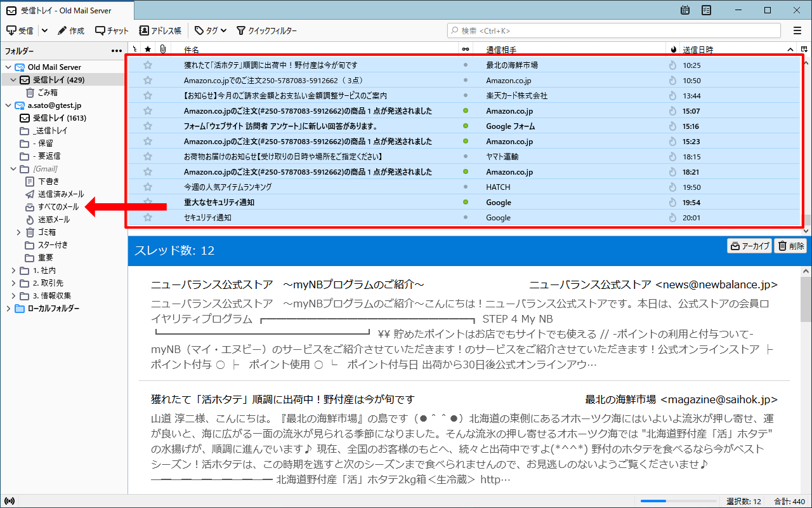Collapse the a.sato@gtest.jp account
This screenshot has height=508, width=812.
8,105
